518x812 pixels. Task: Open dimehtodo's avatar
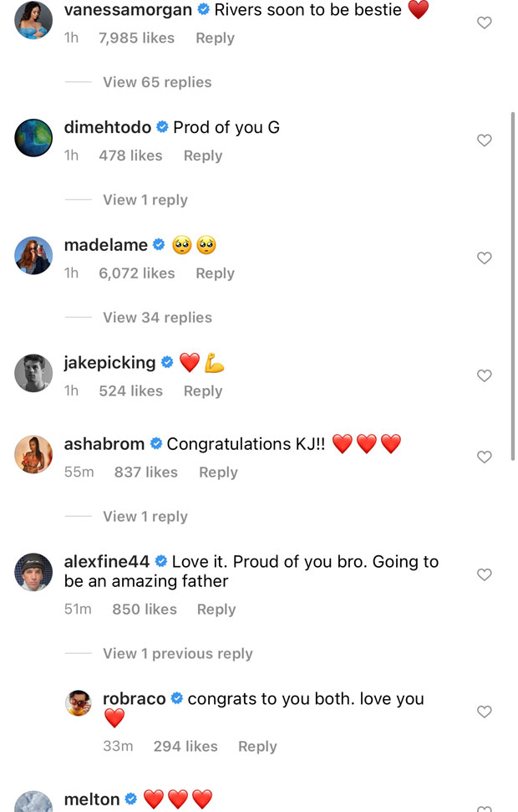point(33,138)
